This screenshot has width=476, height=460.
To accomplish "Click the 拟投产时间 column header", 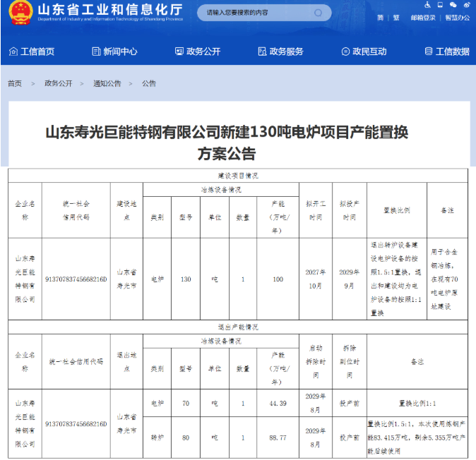I will click(350, 210).
